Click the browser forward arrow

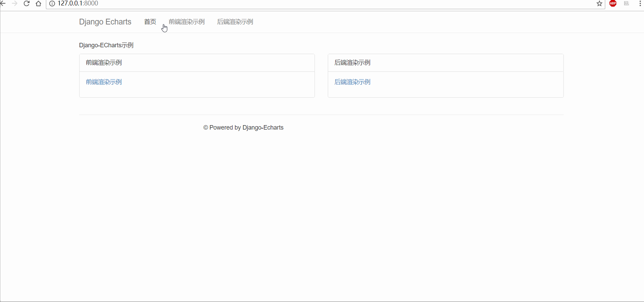[x=15, y=3]
